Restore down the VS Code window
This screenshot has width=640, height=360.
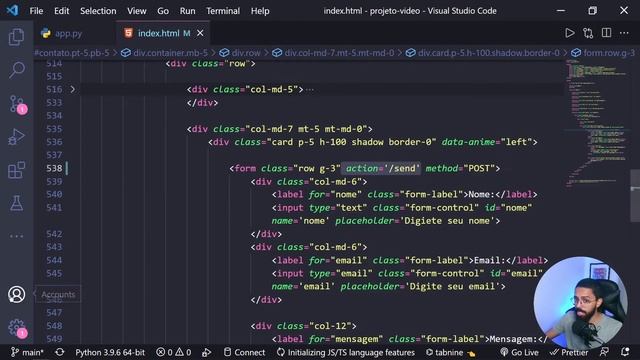tap(593, 11)
